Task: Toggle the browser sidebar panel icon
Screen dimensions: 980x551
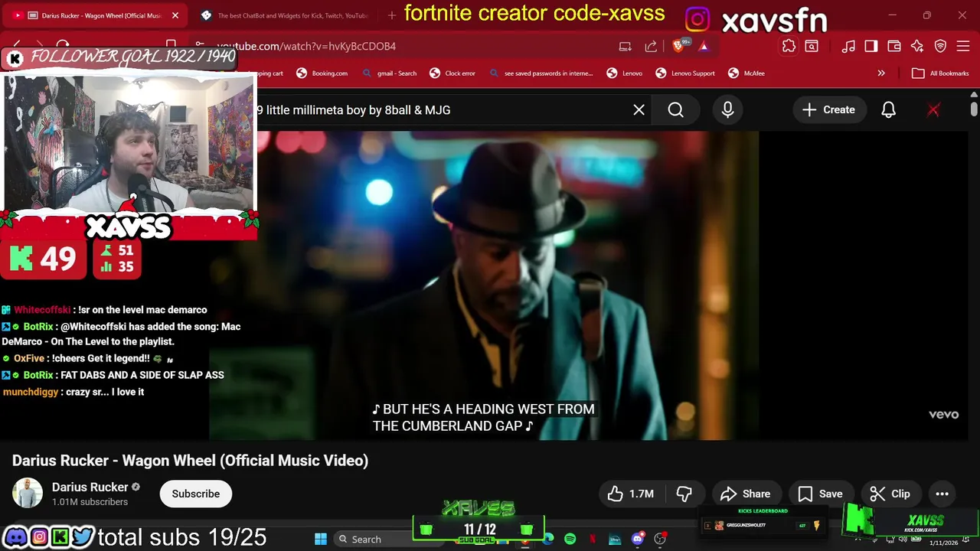Action: point(871,47)
